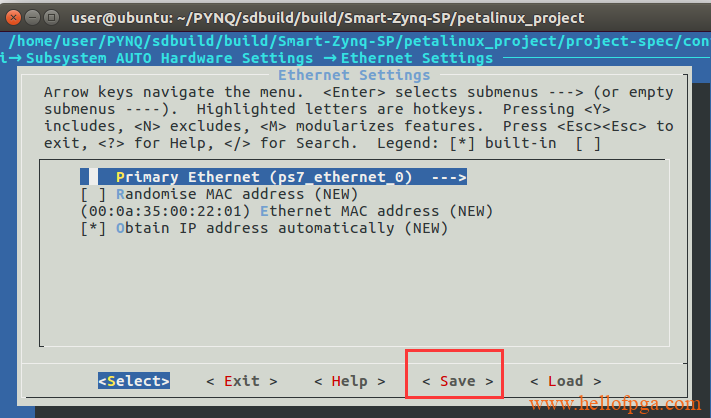Image resolution: width=711 pixels, height=418 pixels.
Task: Click the 00:0a:35:00:22:01 MAC address value
Action: (x=165, y=211)
